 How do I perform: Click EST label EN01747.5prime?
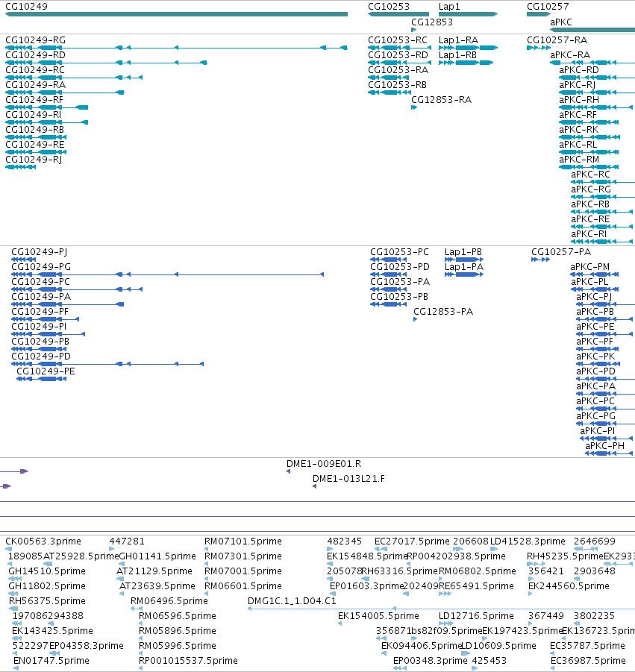click(x=51, y=660)
